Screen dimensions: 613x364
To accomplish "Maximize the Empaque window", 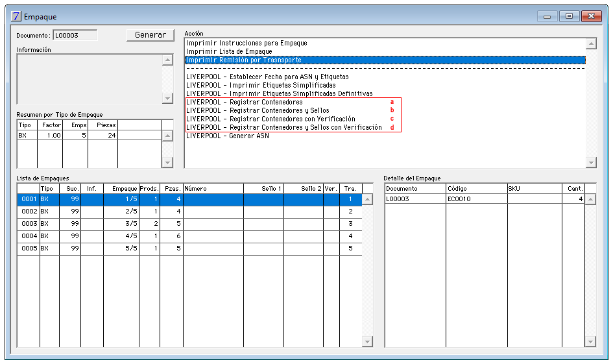I will click(569, 16).
